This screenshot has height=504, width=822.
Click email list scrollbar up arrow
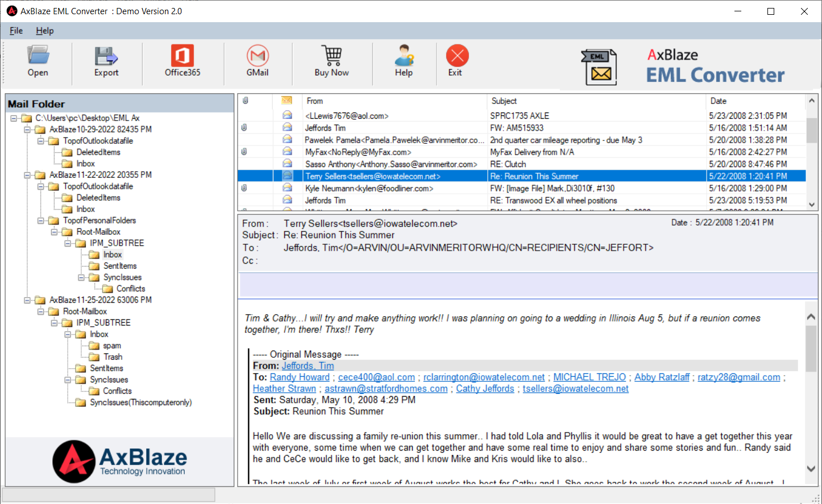click(x=812, y=101)
